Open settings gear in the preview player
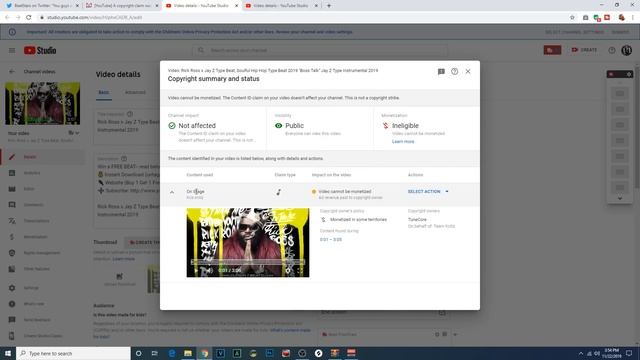Image resolution: width=640 pixels, height=360 pixels. pyautogui.click(x=288, y=270)
